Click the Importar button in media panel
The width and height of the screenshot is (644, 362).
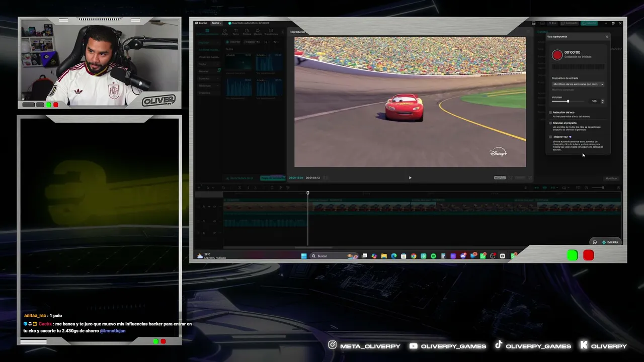pyautogui.click(x=233, y=42)
